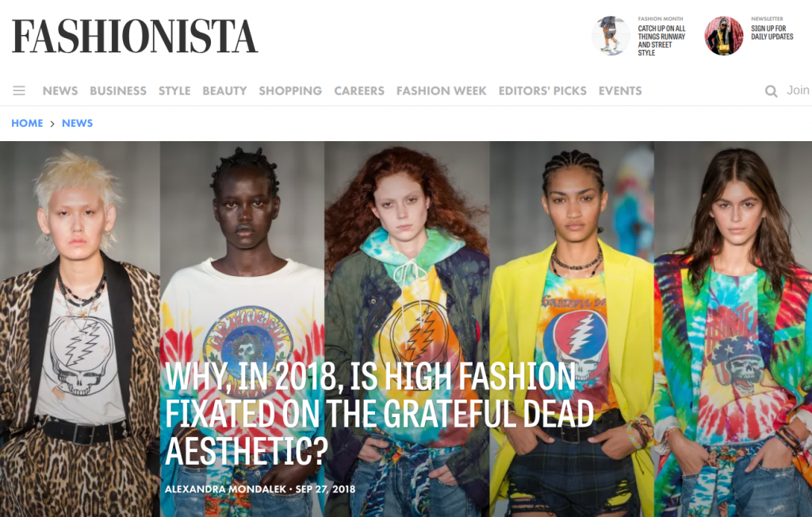Go to Fashion Week section
Viewport: 812px width, 517px height.
(x=442, y=90)
